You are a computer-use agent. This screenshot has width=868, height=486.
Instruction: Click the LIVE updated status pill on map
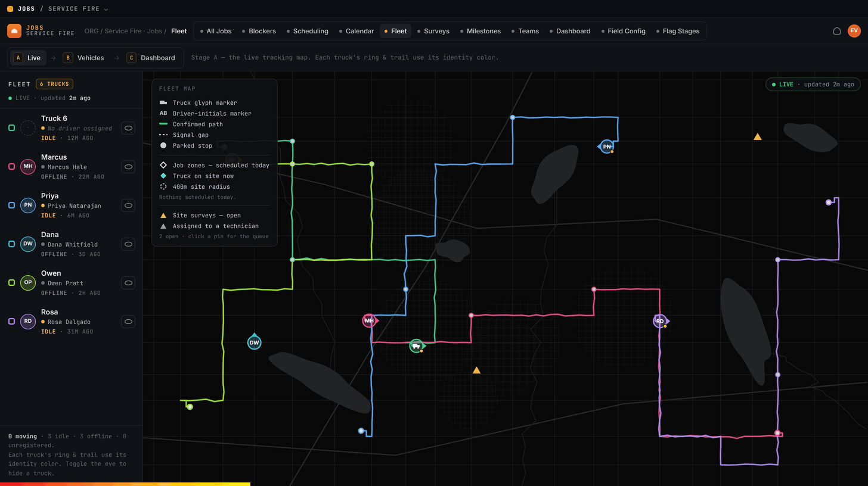point(813,85)
